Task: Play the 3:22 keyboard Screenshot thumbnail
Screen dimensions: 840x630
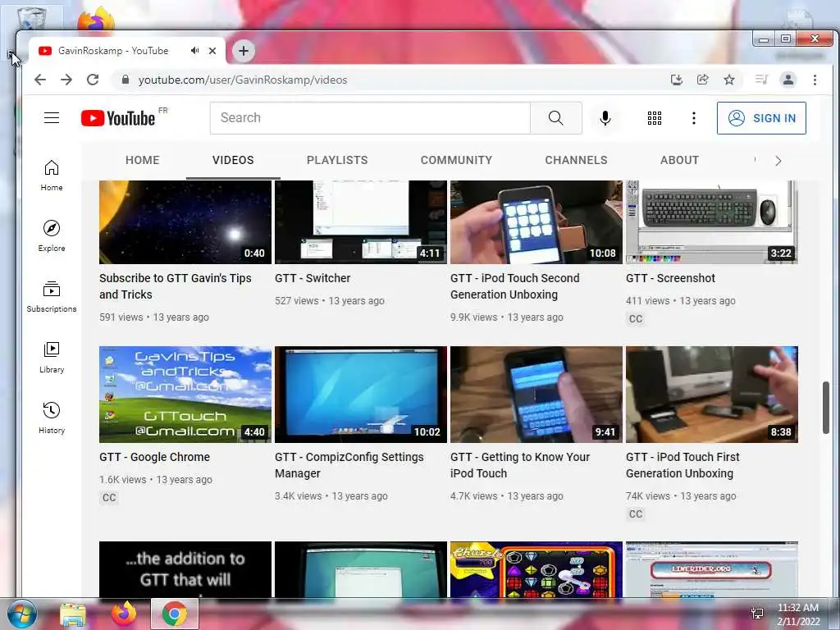Action: (x=712, y=221)
